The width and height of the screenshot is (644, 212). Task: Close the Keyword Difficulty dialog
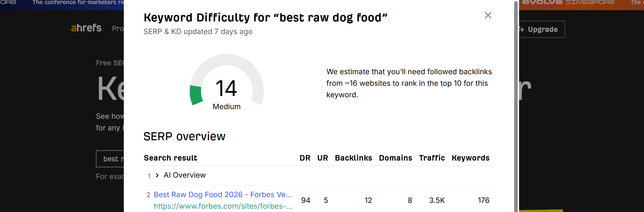[488, 15]
